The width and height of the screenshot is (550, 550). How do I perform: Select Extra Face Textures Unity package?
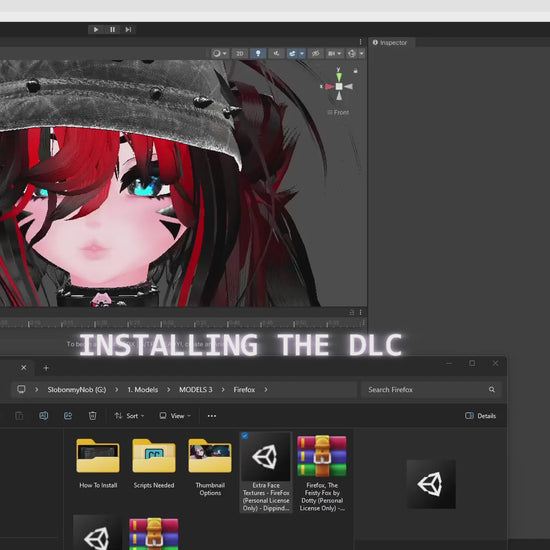(266, 472)
